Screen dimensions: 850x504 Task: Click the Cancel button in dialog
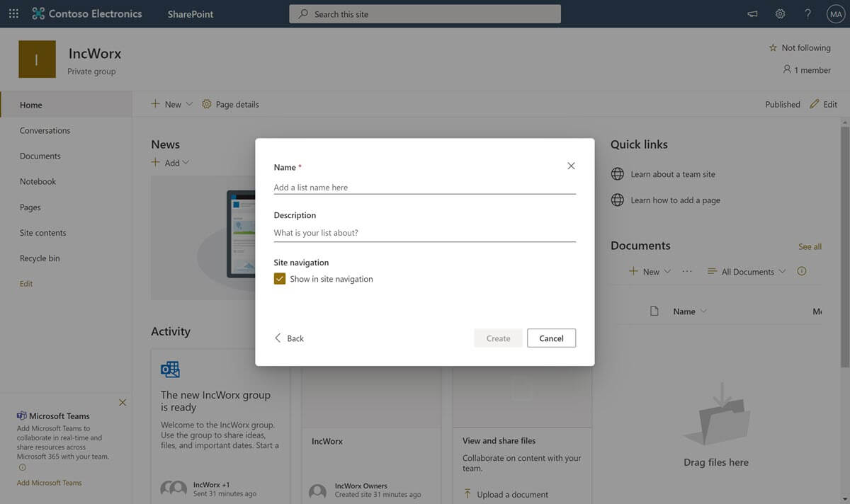point(551,338)
